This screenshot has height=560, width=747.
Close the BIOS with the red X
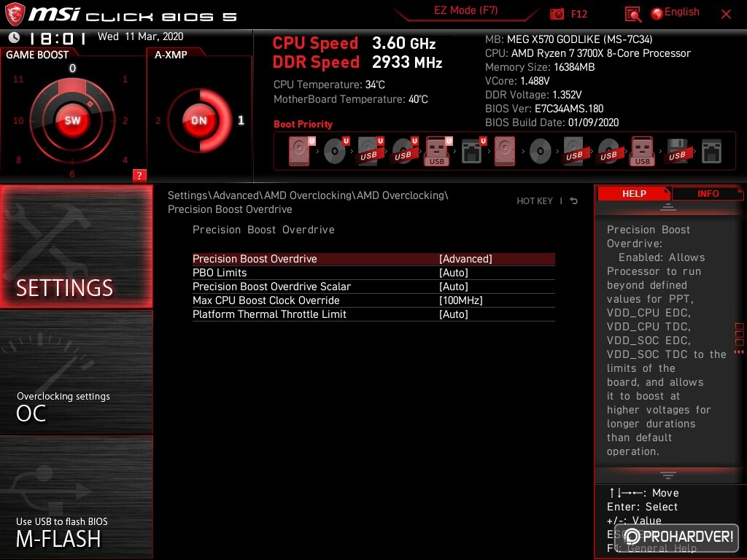pos(726,15)
